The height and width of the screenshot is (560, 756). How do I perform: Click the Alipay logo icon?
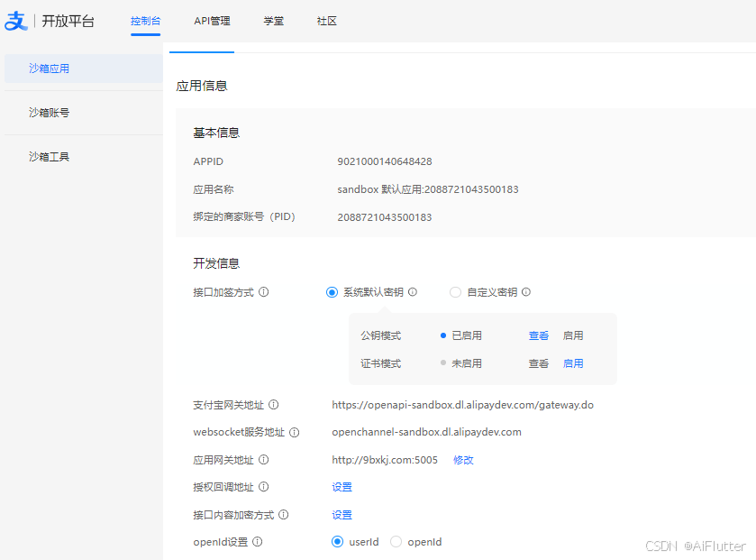click(x=16, y=21)
